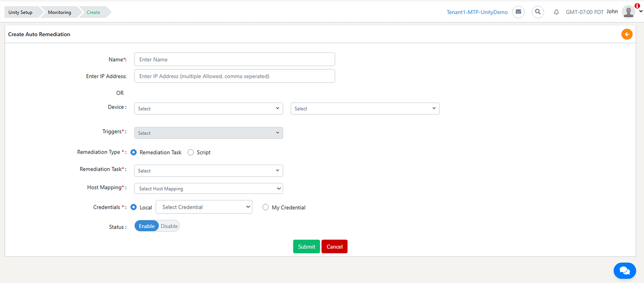
Task: Click the user profile avatar
Action: (628, 12)
